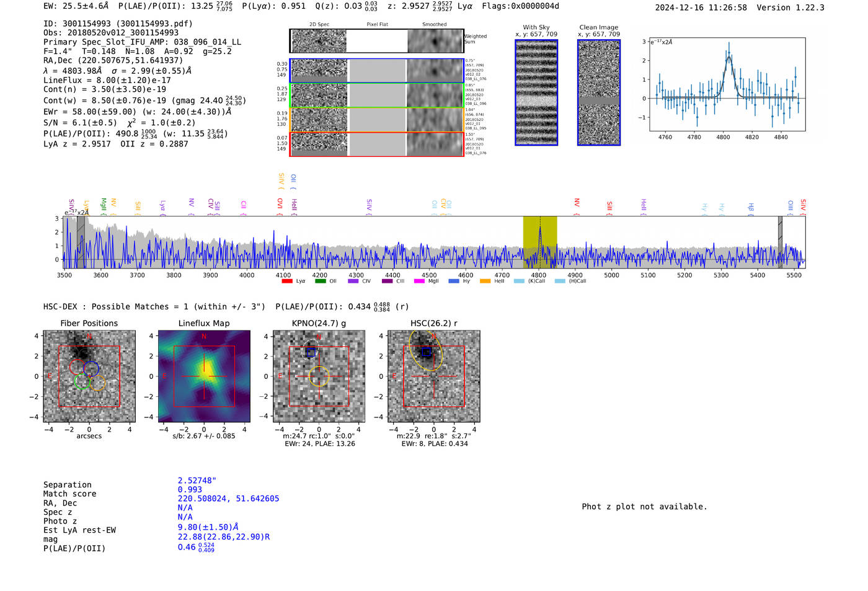Screen dimensions: 868x591
Task: Click the Est LyA rest-EW value 9.80(±1.50)Å
Action: pos(208,527)
